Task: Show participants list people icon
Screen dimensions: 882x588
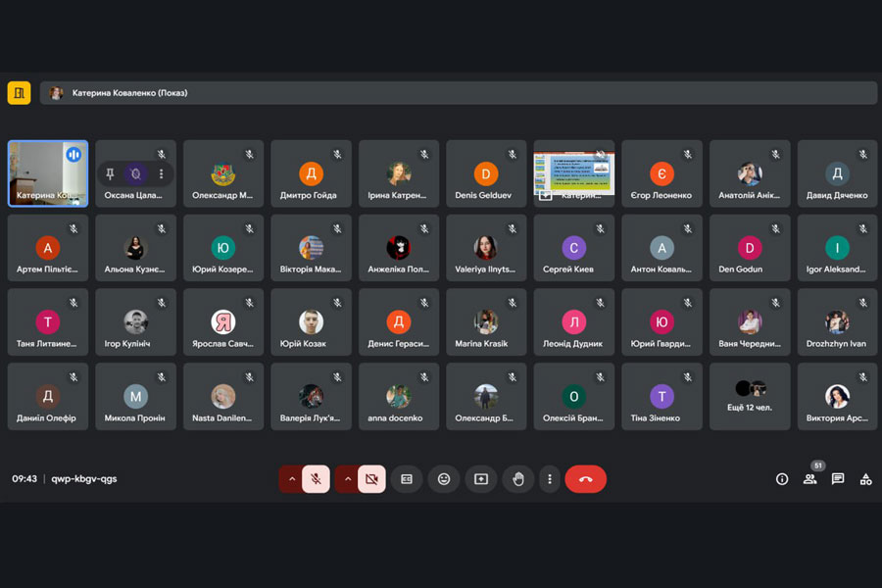Action: 810,479
